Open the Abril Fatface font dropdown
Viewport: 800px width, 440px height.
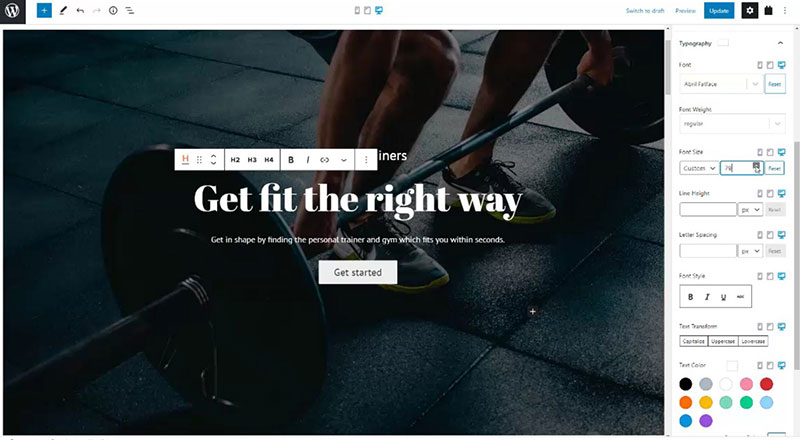point(721,84)
